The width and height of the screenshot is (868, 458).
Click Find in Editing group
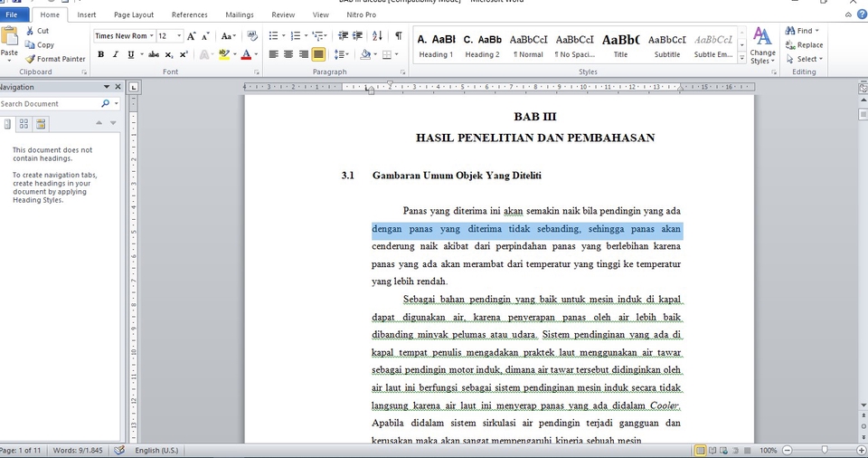click(x=802, y=31)
